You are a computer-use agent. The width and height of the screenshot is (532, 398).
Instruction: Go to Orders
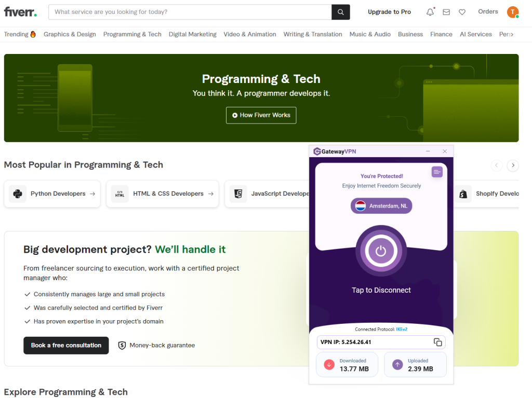pos(488,11)
